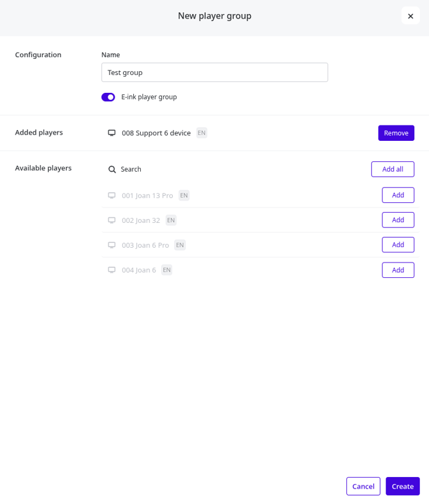Screen dimensions: 429x504
Task: Create the player group
Action: coord(403,486)
